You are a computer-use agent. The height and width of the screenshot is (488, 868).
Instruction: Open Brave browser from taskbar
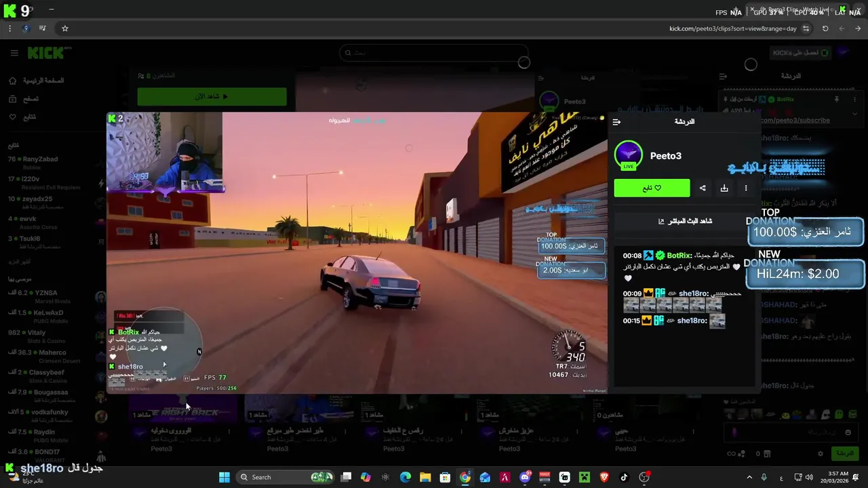[x=604, y=477]
